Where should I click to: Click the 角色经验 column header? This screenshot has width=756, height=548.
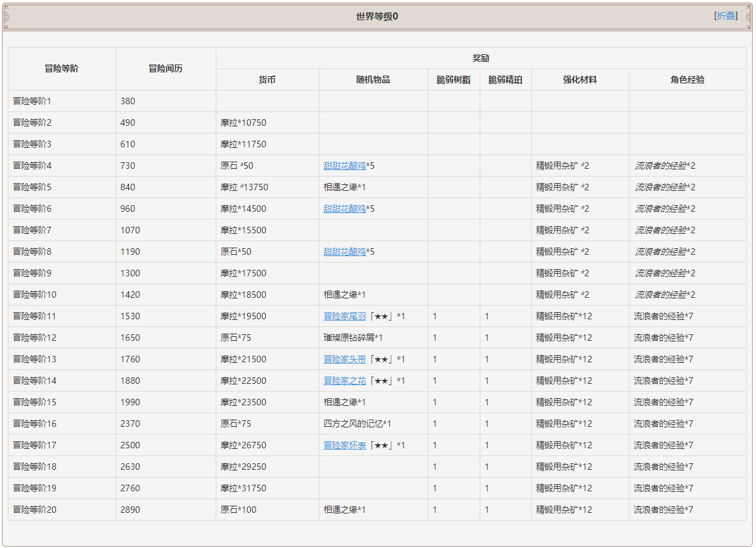click(x=688, y=79)
